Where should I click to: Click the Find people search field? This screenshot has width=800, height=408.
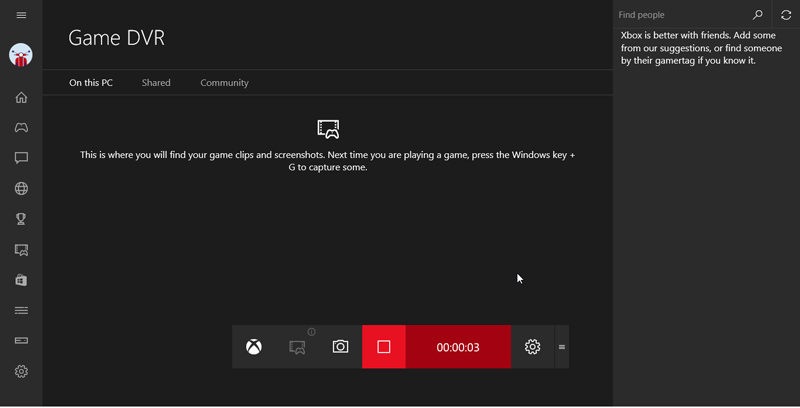(x=680, y=15)
